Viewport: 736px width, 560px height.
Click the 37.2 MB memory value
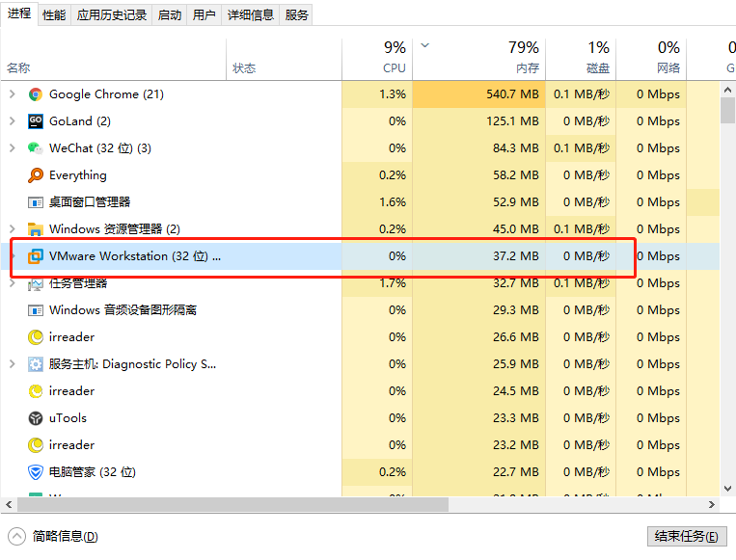click(x=516, y=256)
